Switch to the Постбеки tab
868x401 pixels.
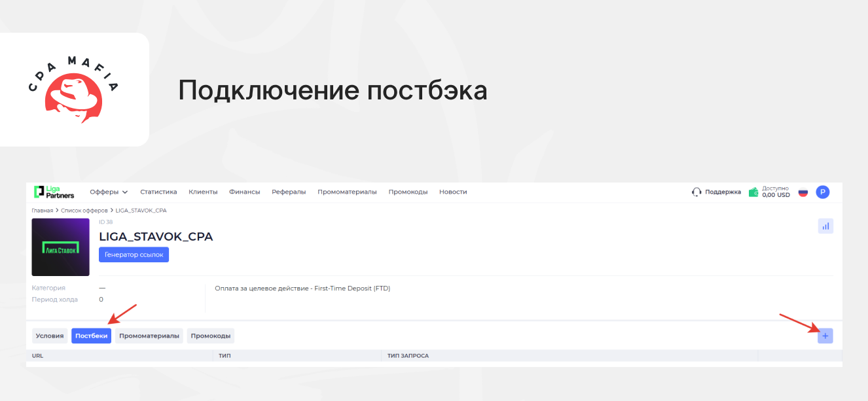coord(91,336)
